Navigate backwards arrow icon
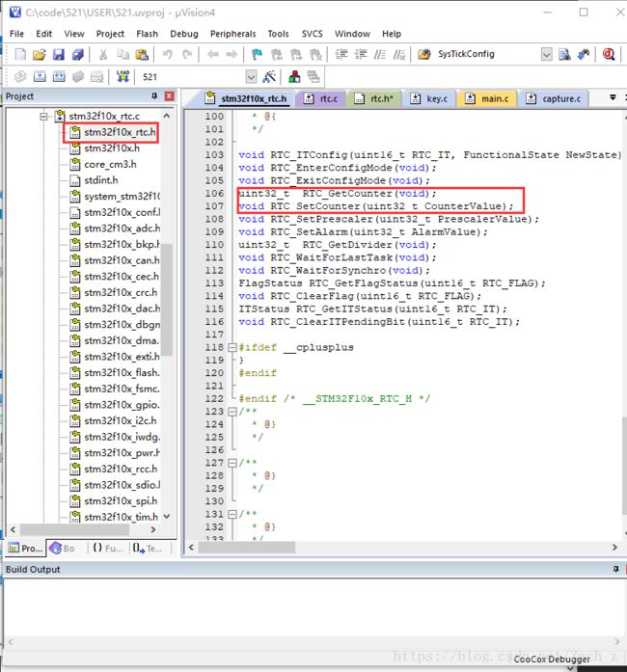The image size is (627, 672). tap(213, 54)
